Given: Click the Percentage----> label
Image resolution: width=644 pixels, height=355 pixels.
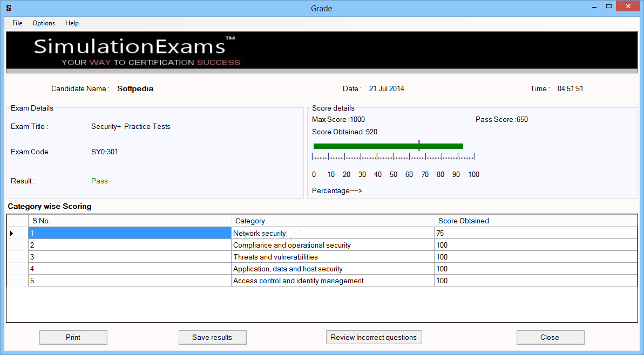Looking at the screenshot, I should (x=337, y=191).
